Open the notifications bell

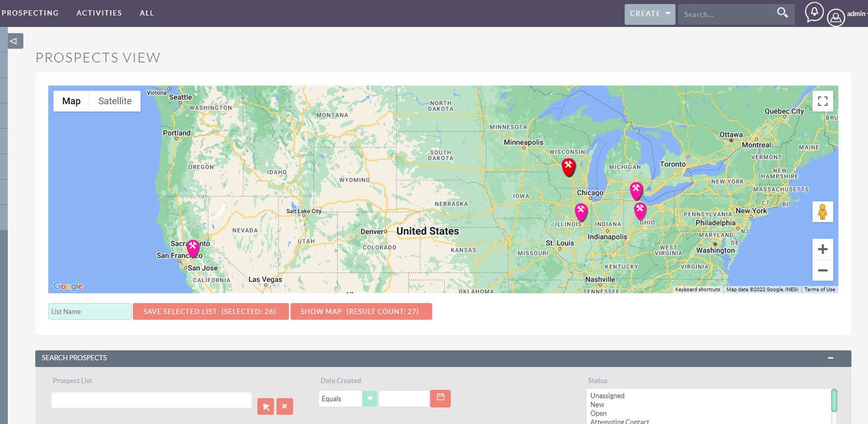point(814,12)
